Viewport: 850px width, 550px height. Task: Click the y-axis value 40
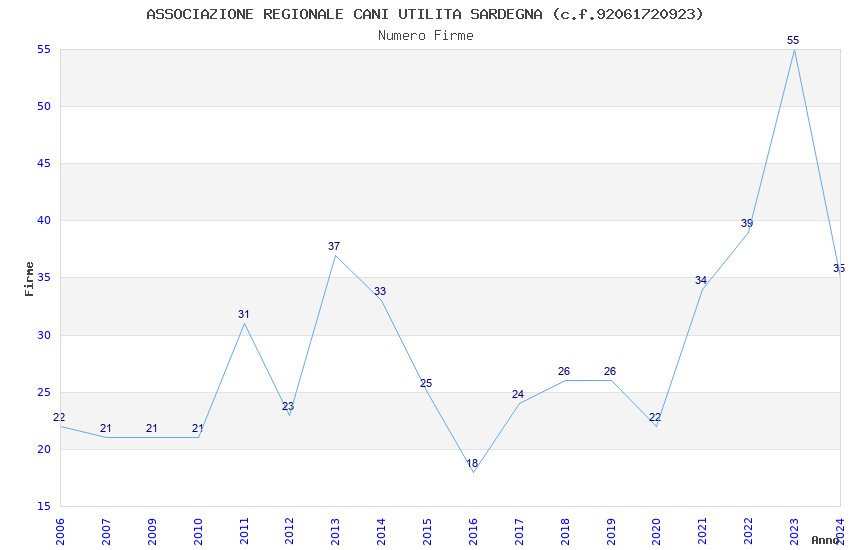pos(44,220)
